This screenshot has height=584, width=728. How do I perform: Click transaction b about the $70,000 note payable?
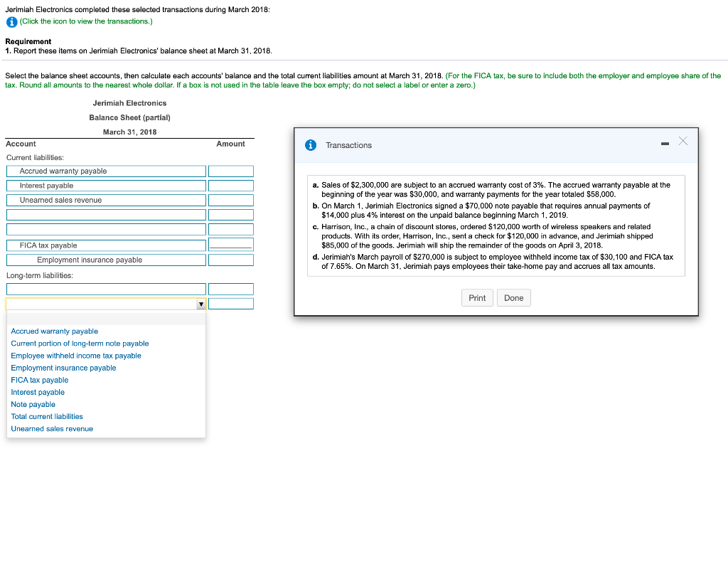[x=481, y=211]
